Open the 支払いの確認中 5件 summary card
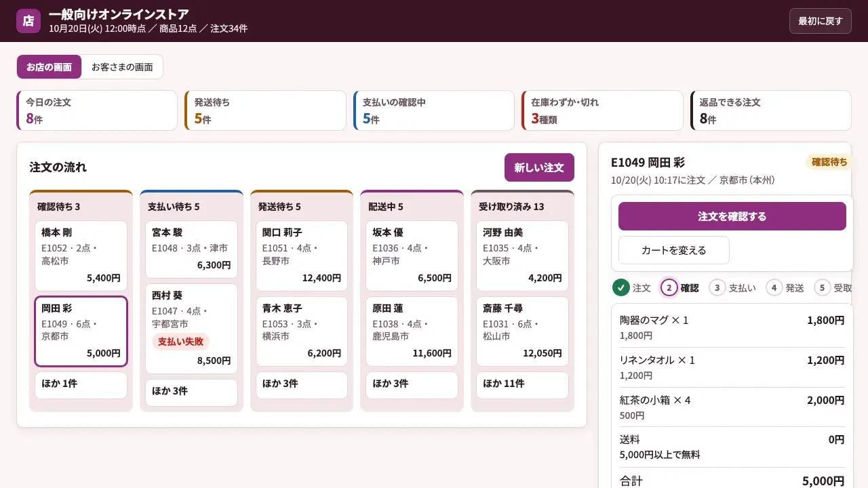This screenshot has width=868, height=488. 434,110
